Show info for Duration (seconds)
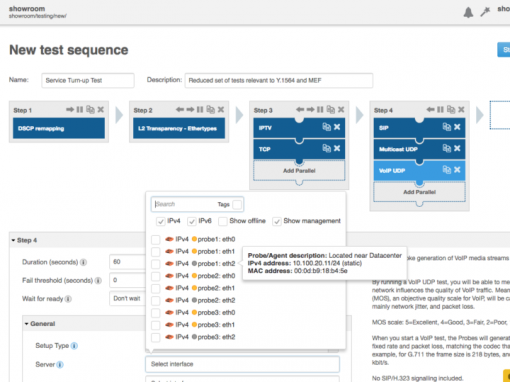Image resolution: width=510 pixels, height=382 pixels. [84, 262]
